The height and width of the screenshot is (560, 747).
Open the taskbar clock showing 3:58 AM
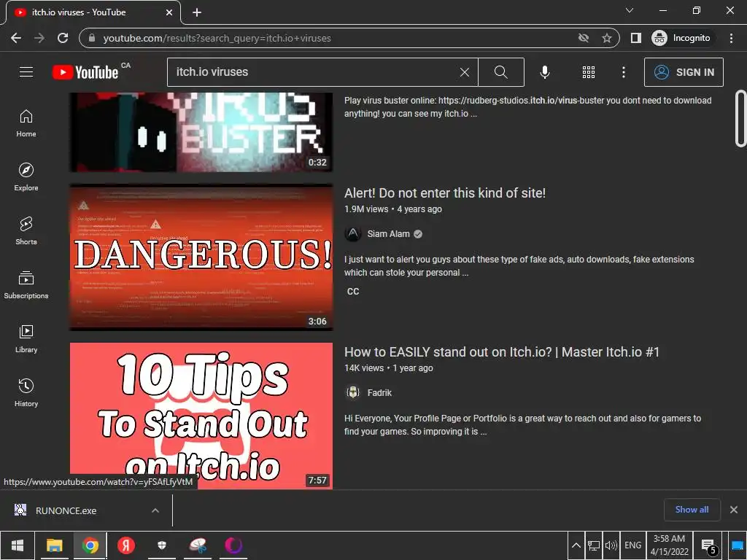coord(670,545)
